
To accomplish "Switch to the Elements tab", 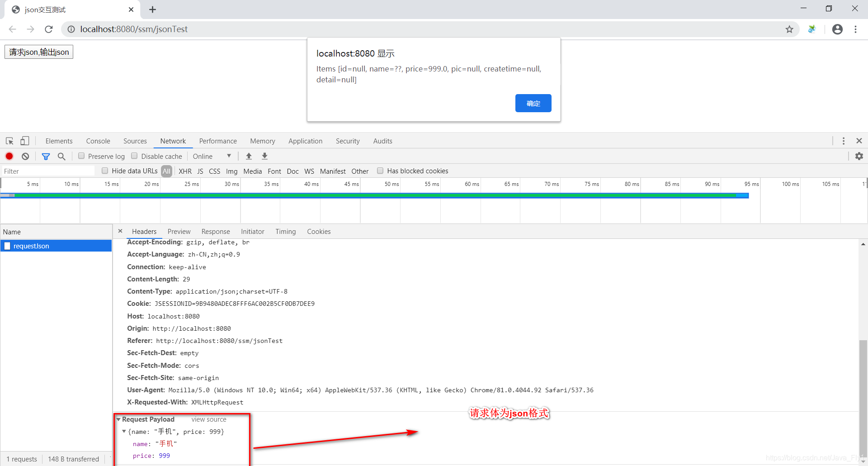I will tap(59, 141).
